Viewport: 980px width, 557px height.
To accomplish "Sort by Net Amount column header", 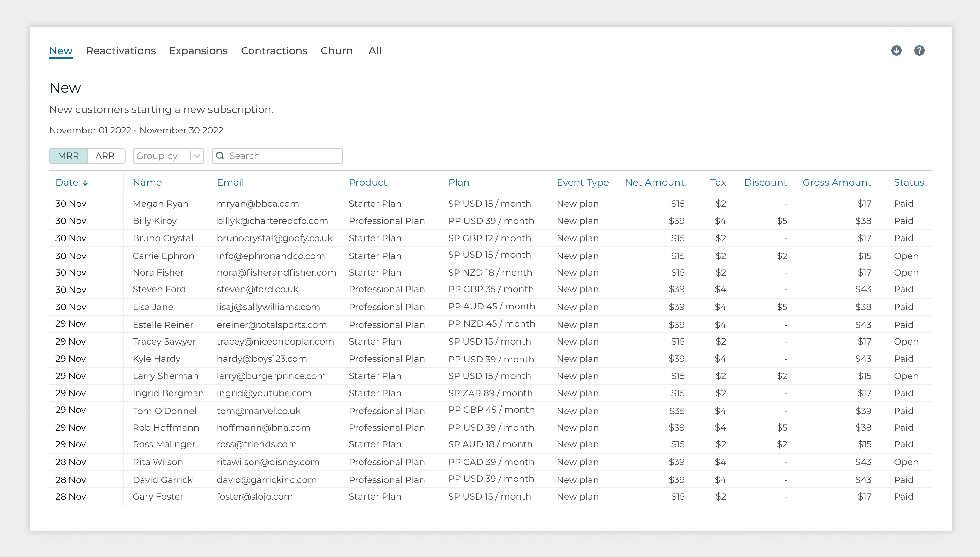I will point(655,182).
